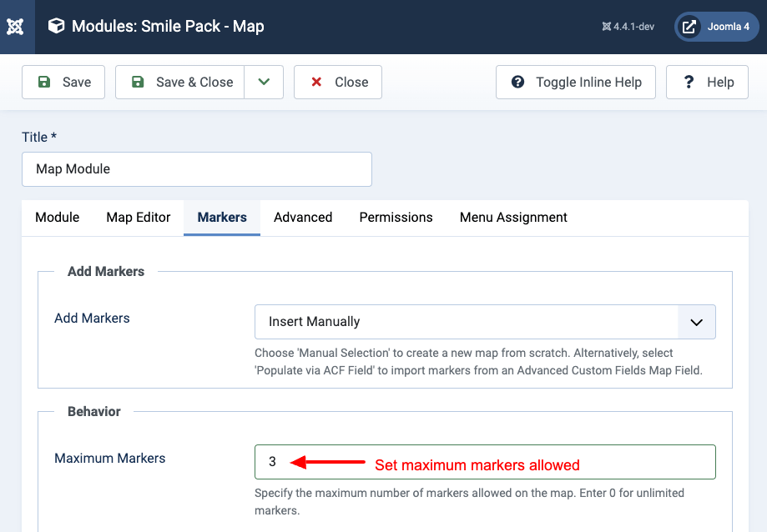Click the Joomla 4 site preview button

(717, 27)
